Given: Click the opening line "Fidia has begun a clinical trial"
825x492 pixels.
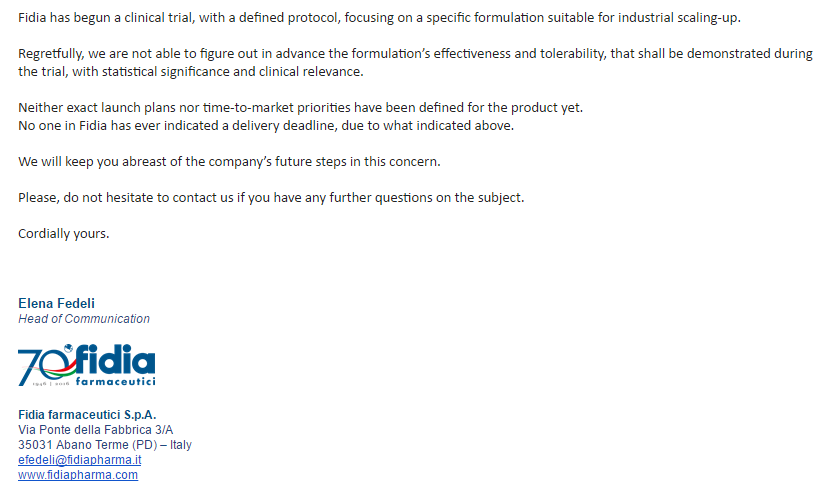Looking at the screenshot, I should (380, 18).
